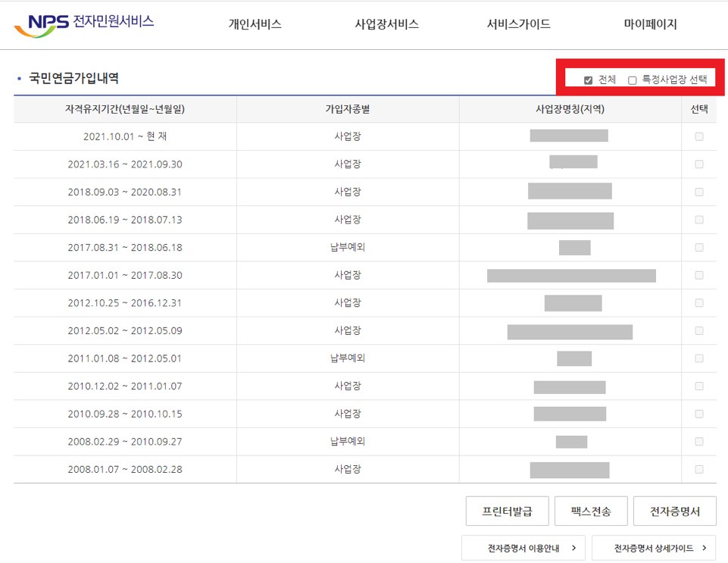
Task: Sort by the 자격유지기간 column header
Action: (x=124, y=109)
